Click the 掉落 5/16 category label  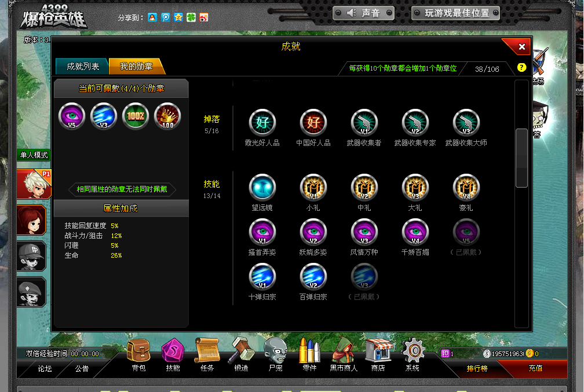(211, 124)
